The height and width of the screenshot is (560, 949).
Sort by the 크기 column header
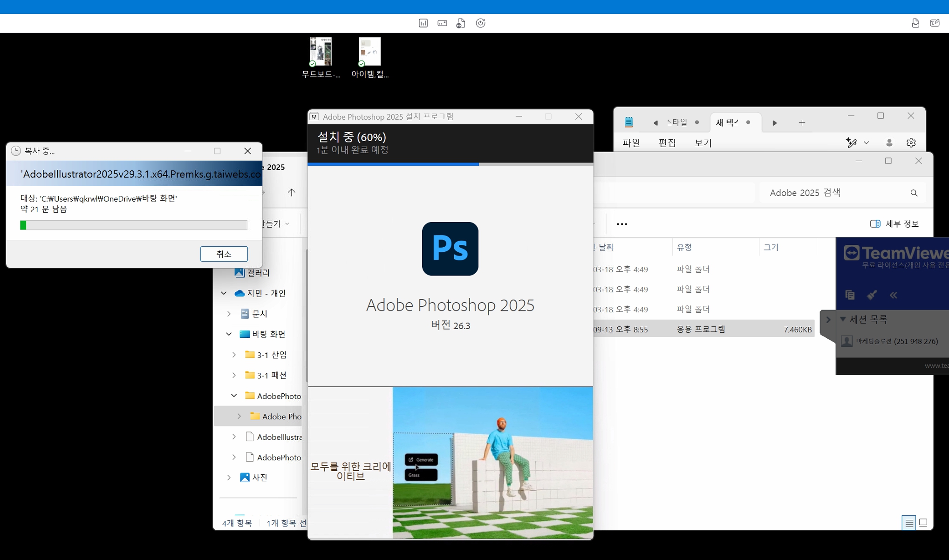[x=771, y=247]
